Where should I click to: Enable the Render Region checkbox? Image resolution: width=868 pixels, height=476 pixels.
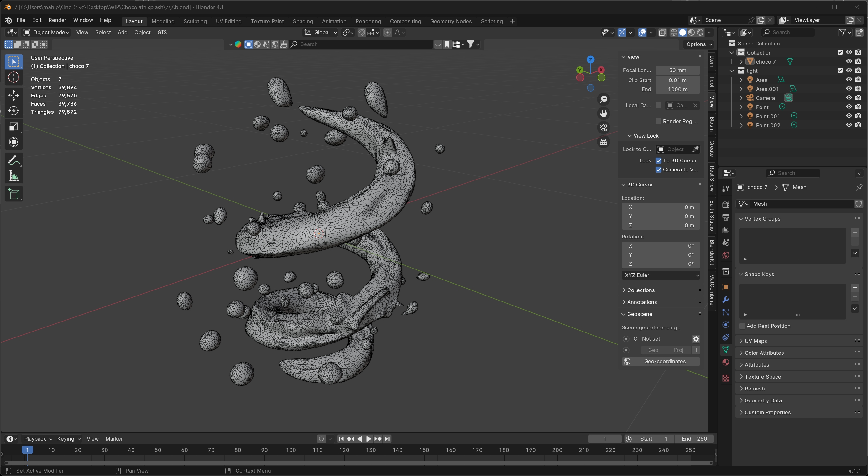click(x=658, y=121)
